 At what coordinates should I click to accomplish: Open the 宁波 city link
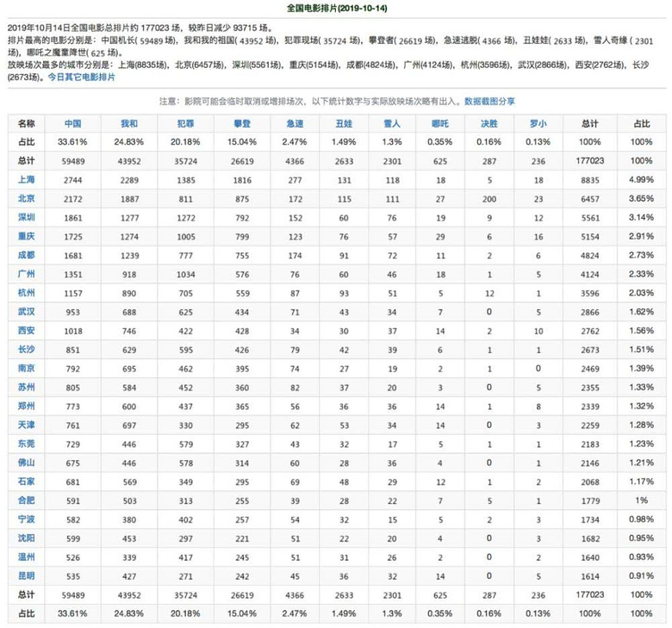(x=26, y=519)
